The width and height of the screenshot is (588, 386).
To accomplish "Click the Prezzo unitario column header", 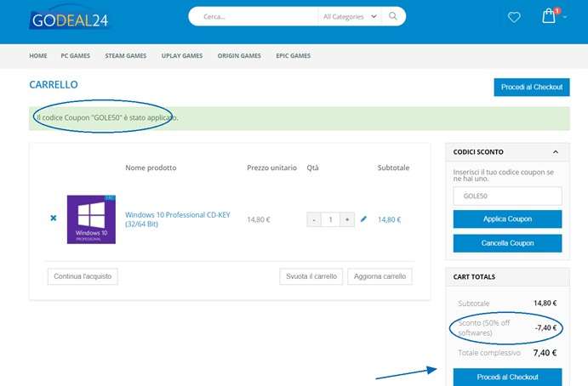I will [x=271, y=167].
